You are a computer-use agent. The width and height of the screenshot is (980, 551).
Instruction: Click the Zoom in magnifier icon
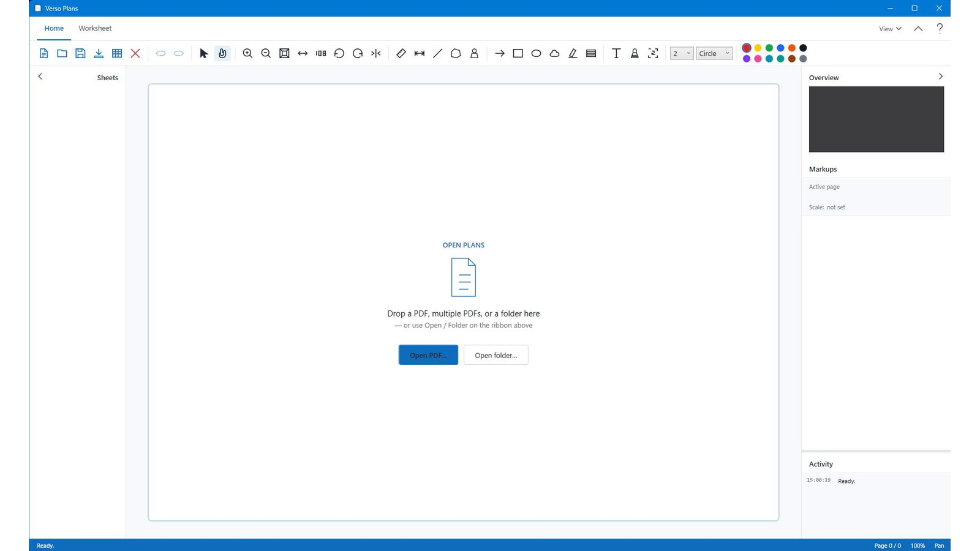[247, 53]
